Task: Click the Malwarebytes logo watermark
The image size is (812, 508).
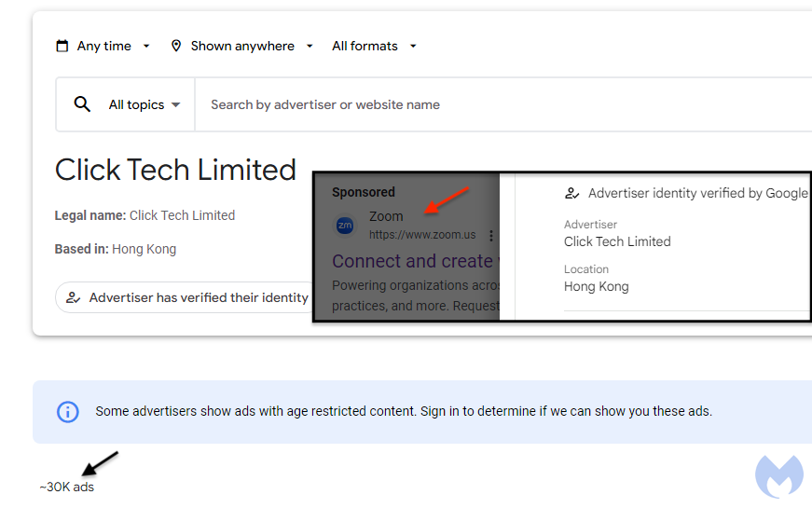Action: [x=778, y=476]
